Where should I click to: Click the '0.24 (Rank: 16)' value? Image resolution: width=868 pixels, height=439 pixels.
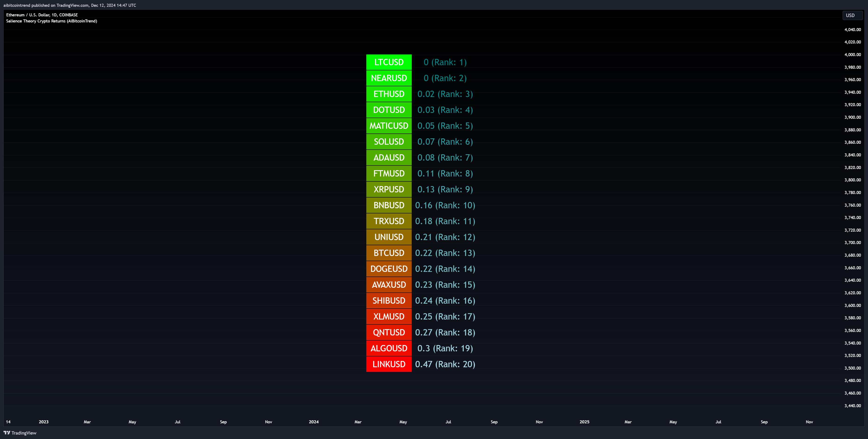coord(445,301)
